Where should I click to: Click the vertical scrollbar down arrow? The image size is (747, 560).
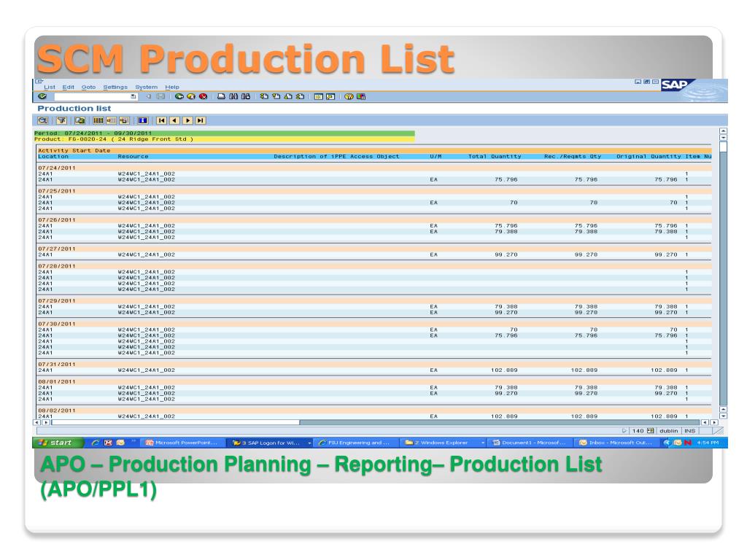pos(723,416)
